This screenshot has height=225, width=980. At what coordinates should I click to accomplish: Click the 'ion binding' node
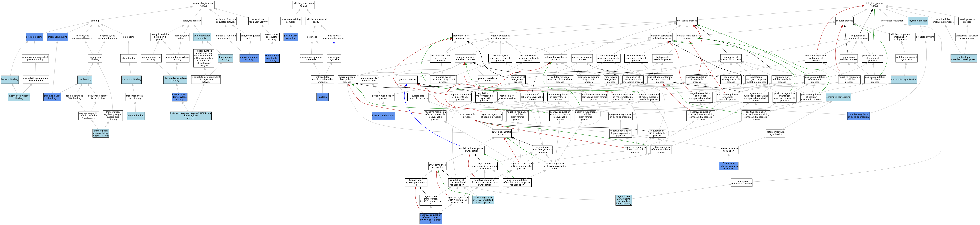pyautogui.click(x=129, y=37)
